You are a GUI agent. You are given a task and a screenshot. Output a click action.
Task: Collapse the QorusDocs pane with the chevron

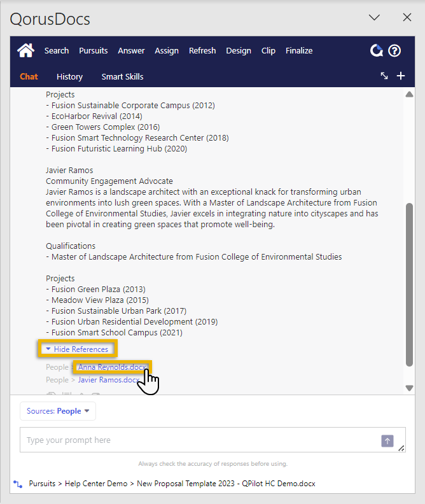(x=375, y=18)
